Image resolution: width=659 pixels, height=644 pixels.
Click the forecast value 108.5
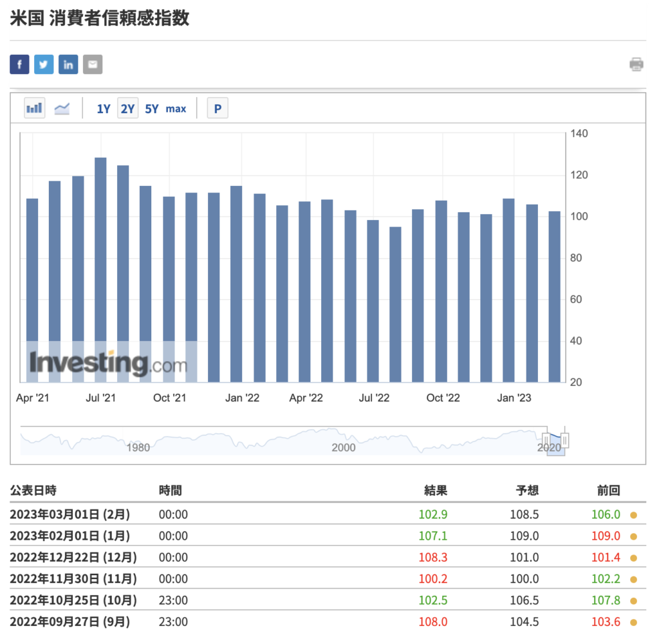pyautogui.click(x=524, y=514)
